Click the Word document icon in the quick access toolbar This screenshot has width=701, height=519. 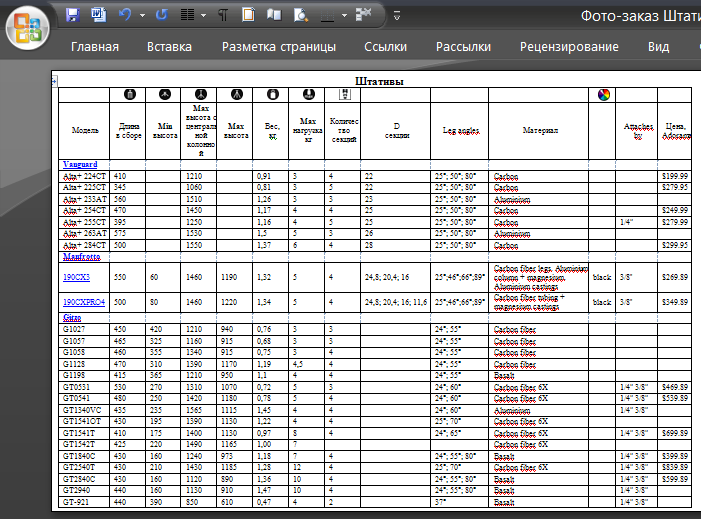[98, 15]
